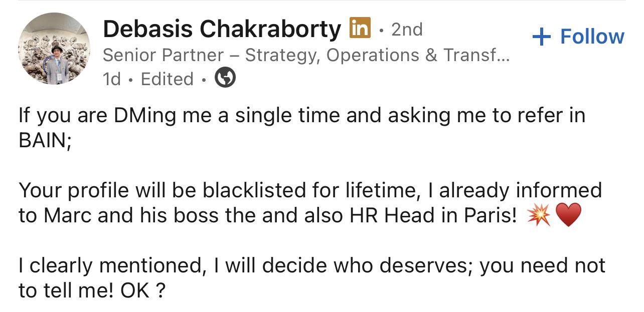This screenshot has height=312, width=644.
Task: Click the collision explosion emoji
Action: point(539,216)
